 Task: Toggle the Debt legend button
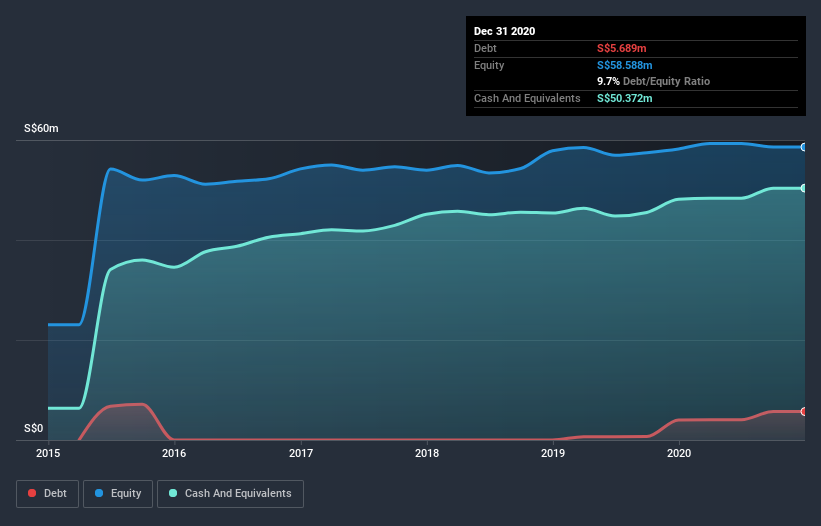[48, 494]
